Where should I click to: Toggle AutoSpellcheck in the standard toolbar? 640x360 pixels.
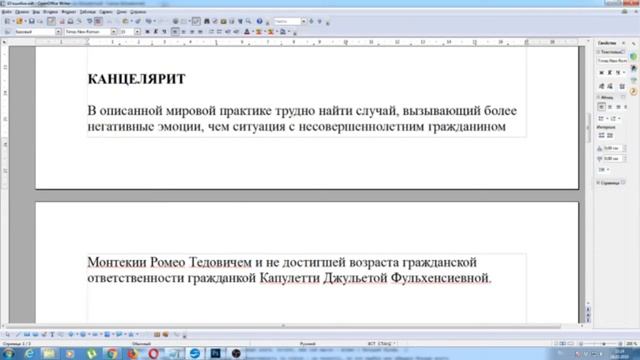[x=98, y=21]
